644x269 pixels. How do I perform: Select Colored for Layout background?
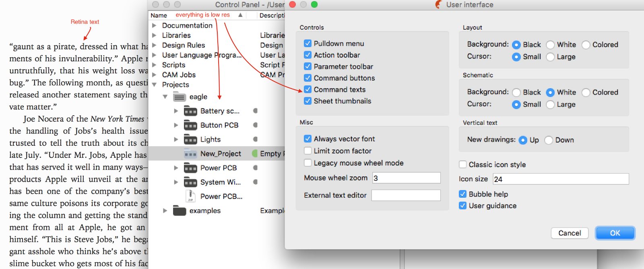point(586,45)
